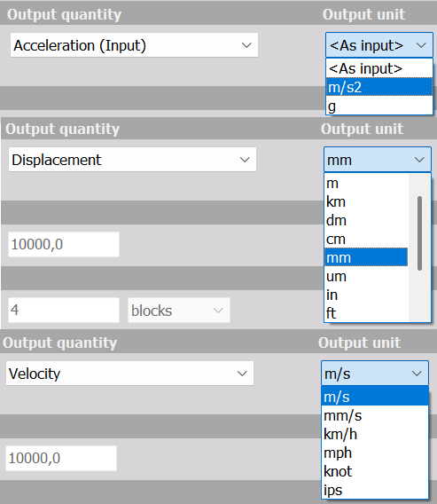Click the displacement unit list scrollbar
Viewport: 437px width, 504px height.
[419, 233]
